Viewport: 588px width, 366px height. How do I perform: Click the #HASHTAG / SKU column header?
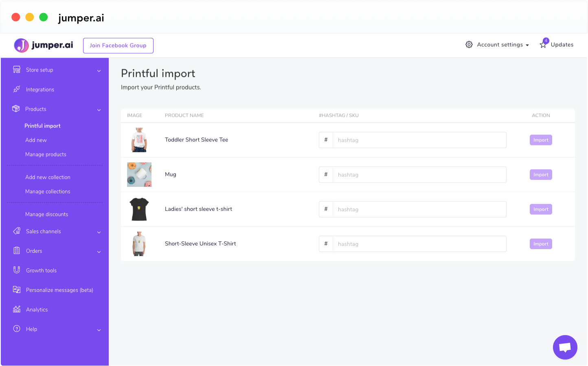click(339, 116)
